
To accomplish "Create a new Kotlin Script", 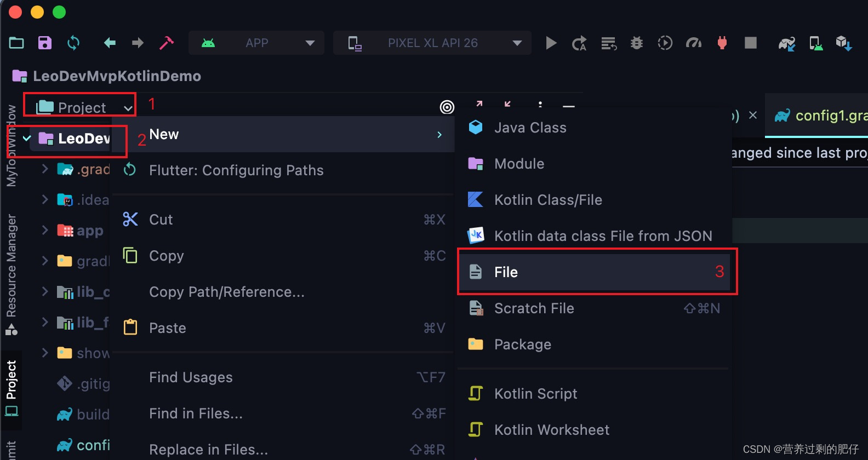I will pos(595,394).
